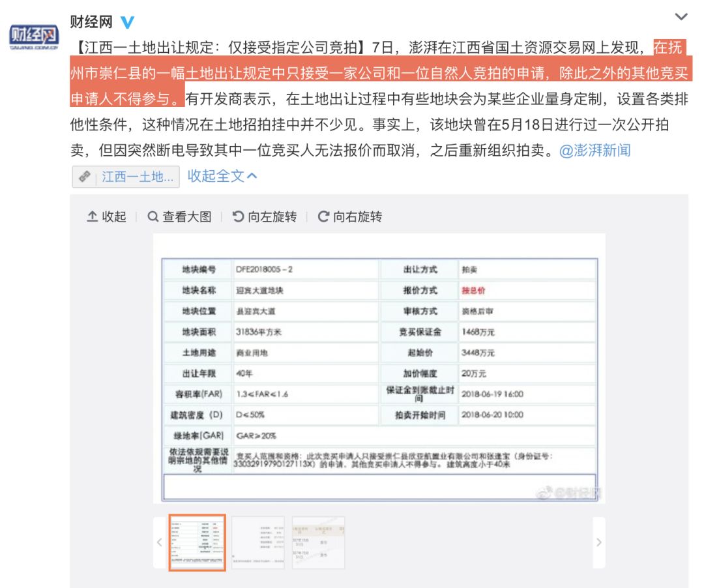Click the collapse upward arrow icon
The height and width of the screenshot is (588, 704).
pos(92,216)
